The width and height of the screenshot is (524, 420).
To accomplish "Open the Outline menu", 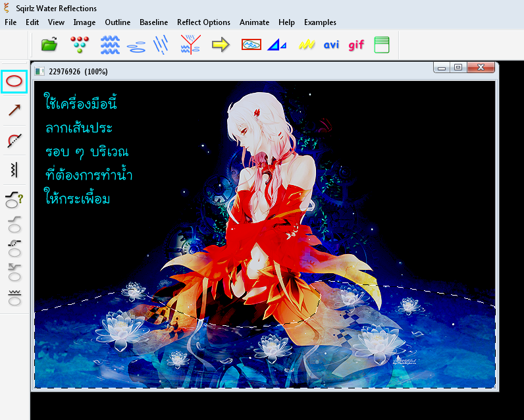I will 118,22.
